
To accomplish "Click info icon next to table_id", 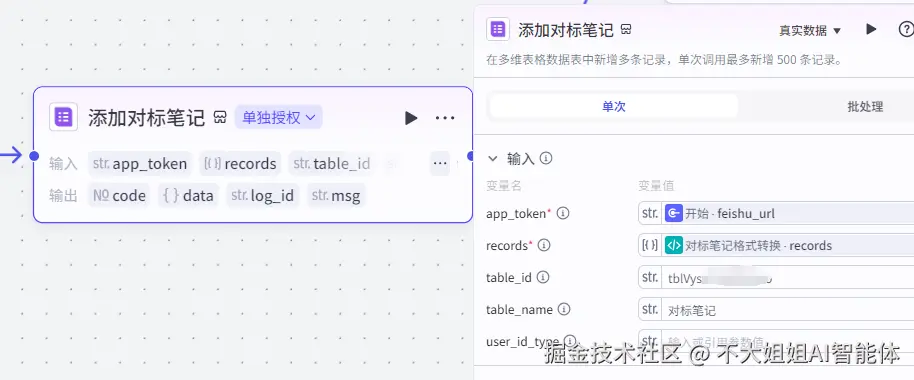I will 543,277.
